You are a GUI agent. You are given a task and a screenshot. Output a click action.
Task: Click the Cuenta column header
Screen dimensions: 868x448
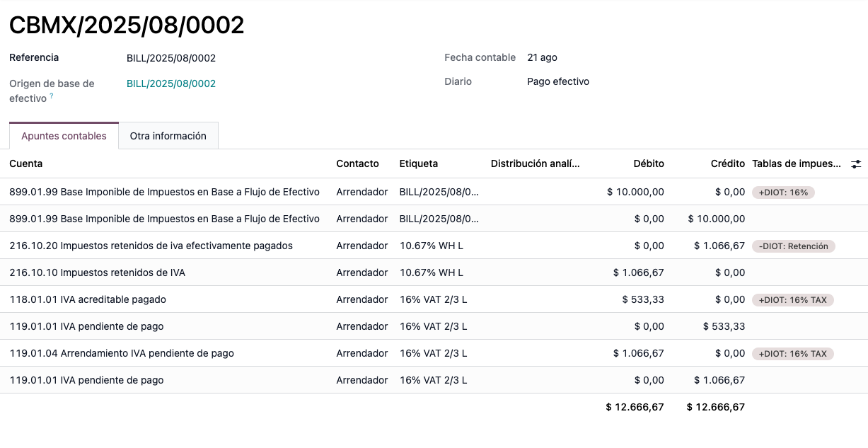point(25,163)
